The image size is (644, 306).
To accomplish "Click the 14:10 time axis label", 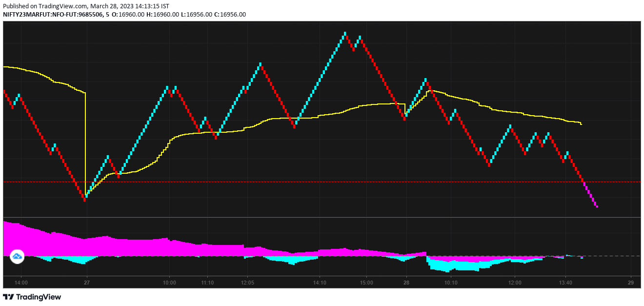I will 320,283.
